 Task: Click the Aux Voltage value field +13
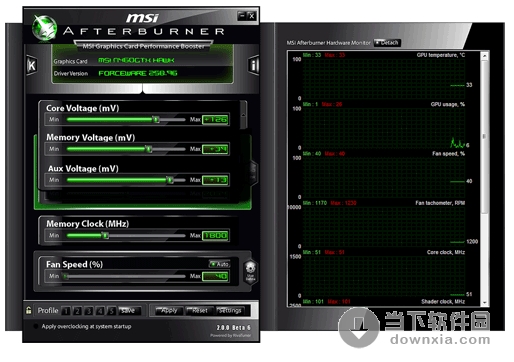point(215,180)
